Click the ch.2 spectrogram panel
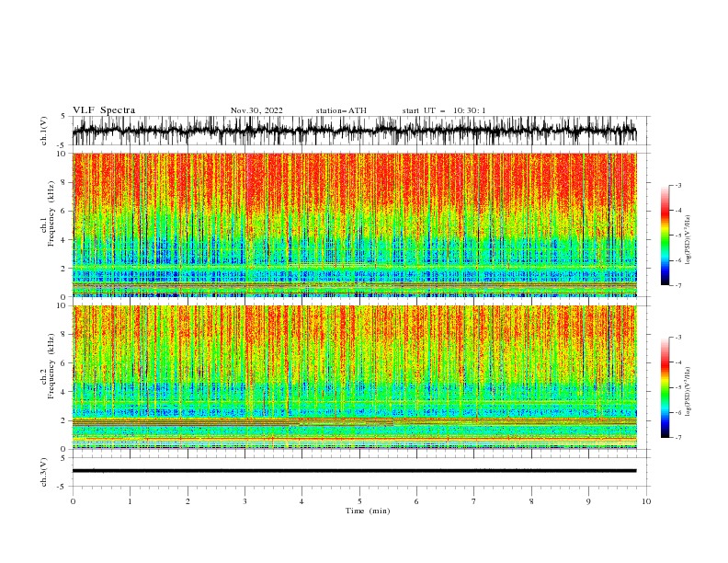This screenshot has width=728, height=563. 354,377
